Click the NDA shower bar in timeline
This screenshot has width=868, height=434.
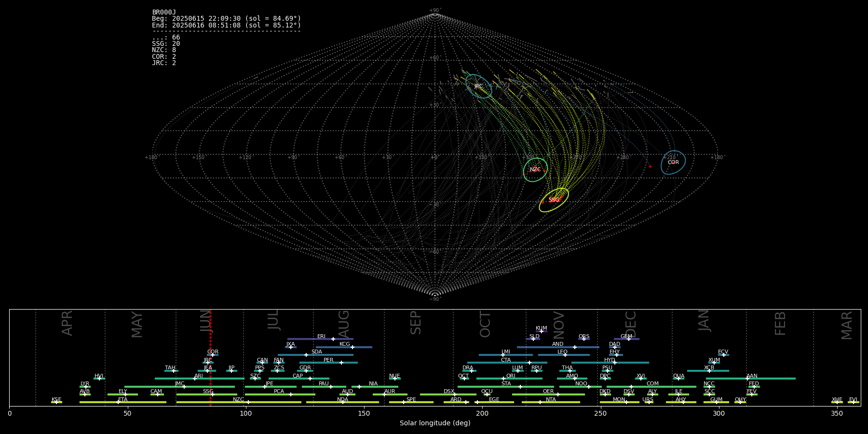pyautogui.click(x=342, y=402)
